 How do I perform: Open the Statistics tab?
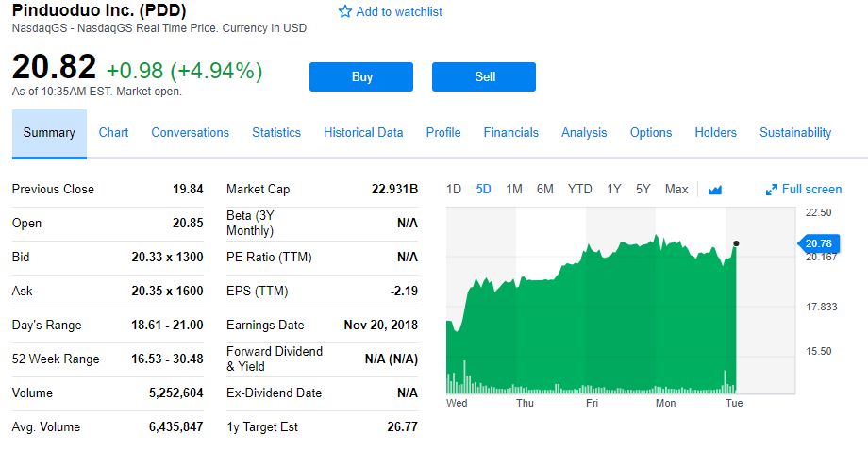[x=276, y=133]
